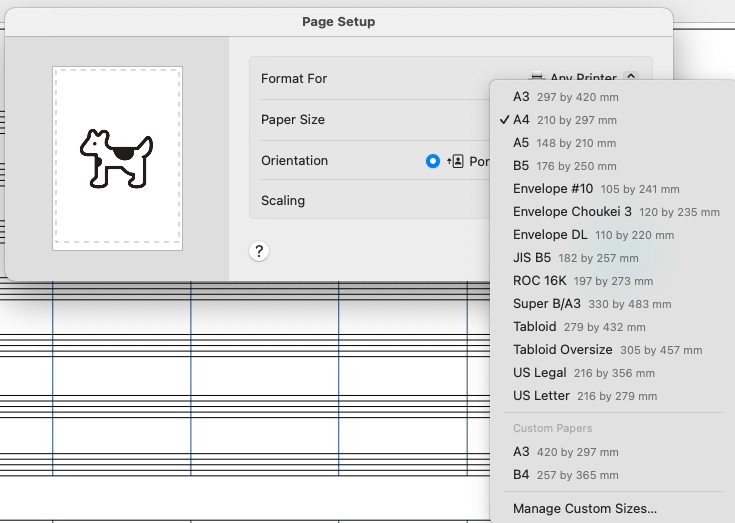The width and height of the screenshot is (735, 523).
Task: Pick US Legal paper size
Action: (583, 373)
